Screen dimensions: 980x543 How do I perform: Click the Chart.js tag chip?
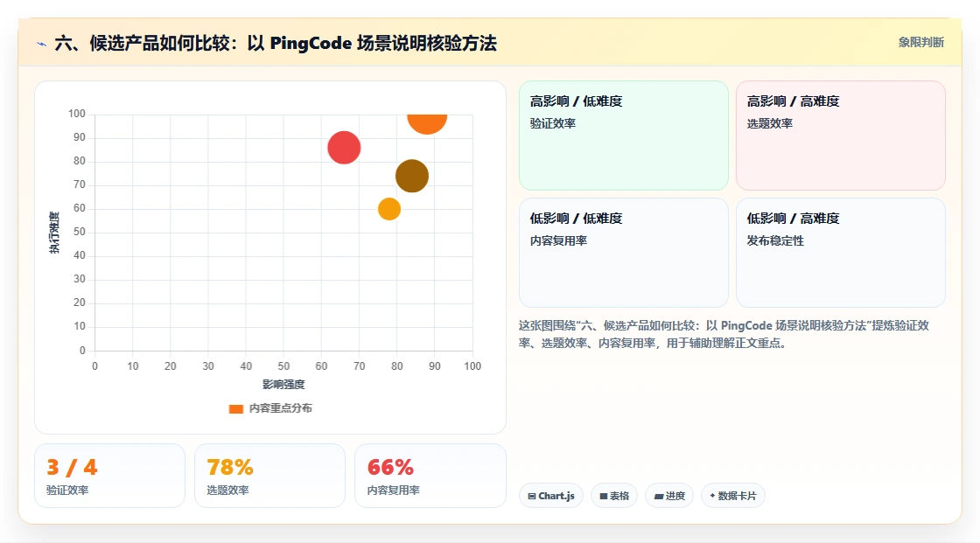(x=550, y=496)
